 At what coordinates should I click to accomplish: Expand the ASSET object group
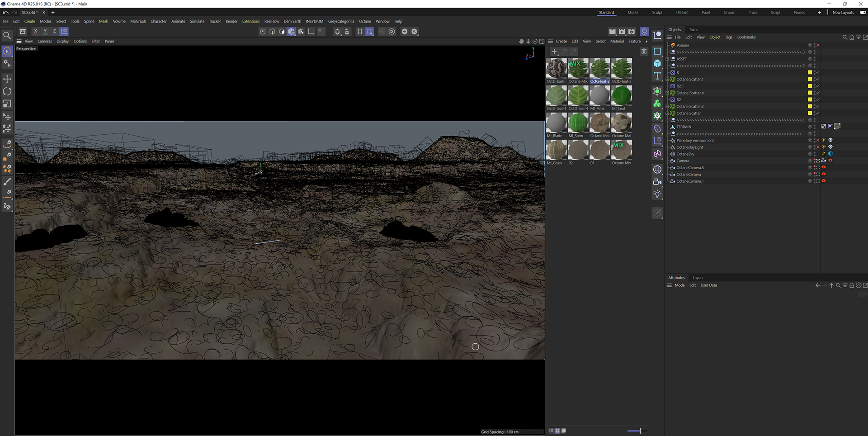[667, 59]
